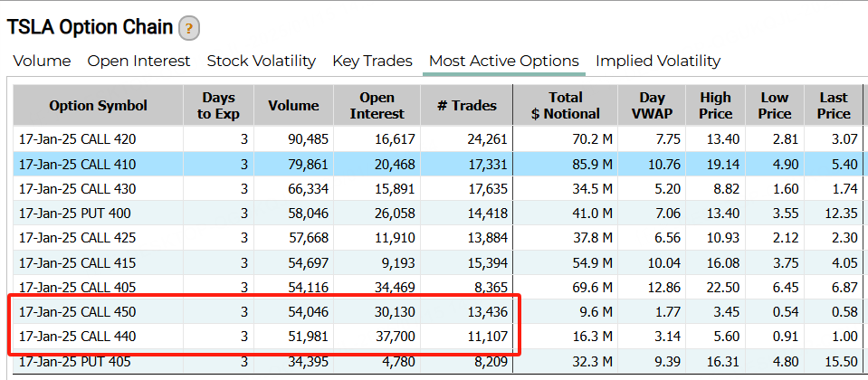Screen dimensions: 868x380
Task: Sort by Day VWAP column header
Action: tap(652, 106)
